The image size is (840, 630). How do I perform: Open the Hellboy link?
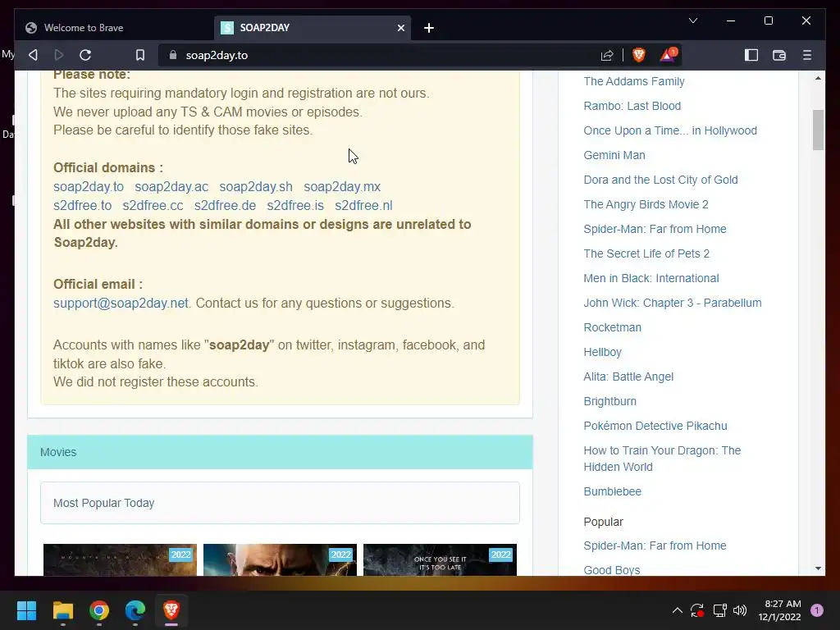click(x=602, y=353)
